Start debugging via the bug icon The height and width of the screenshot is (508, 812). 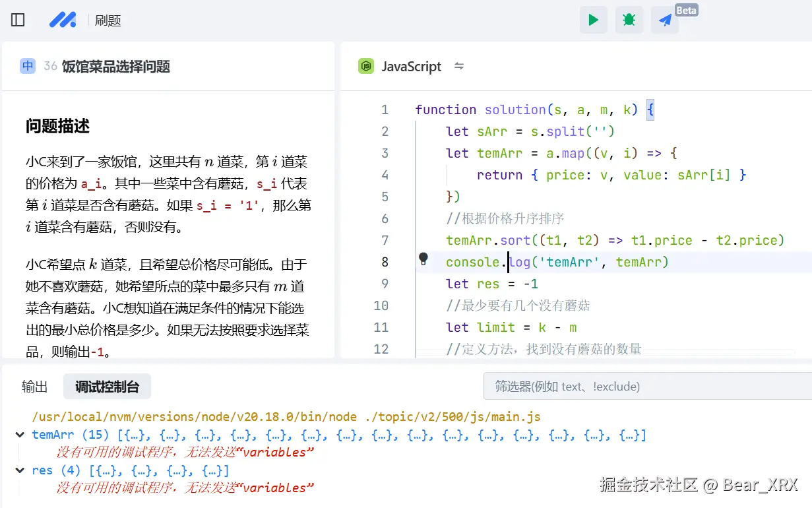coord(628,20)
